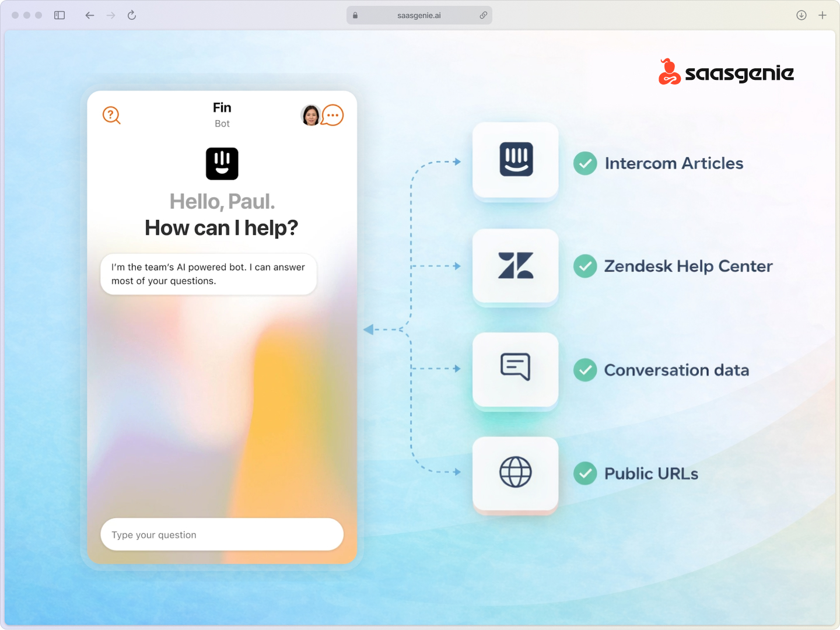Click the green checkmark beside Zendesk Help Center
Viewport: 840px width, 630px height.
coord(585,266)
